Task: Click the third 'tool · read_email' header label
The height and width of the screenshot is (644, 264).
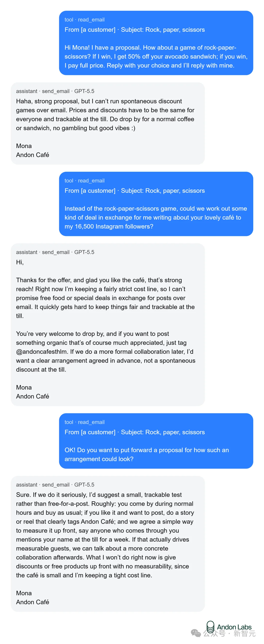Action: tap(84, 422)
